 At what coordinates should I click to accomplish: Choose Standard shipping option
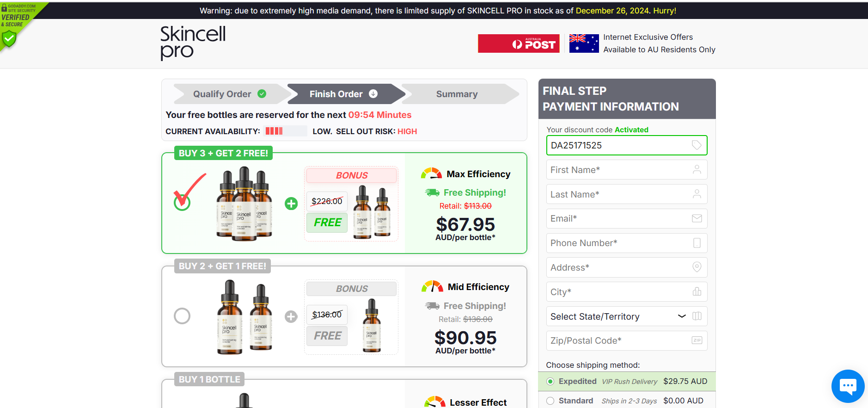550,401
